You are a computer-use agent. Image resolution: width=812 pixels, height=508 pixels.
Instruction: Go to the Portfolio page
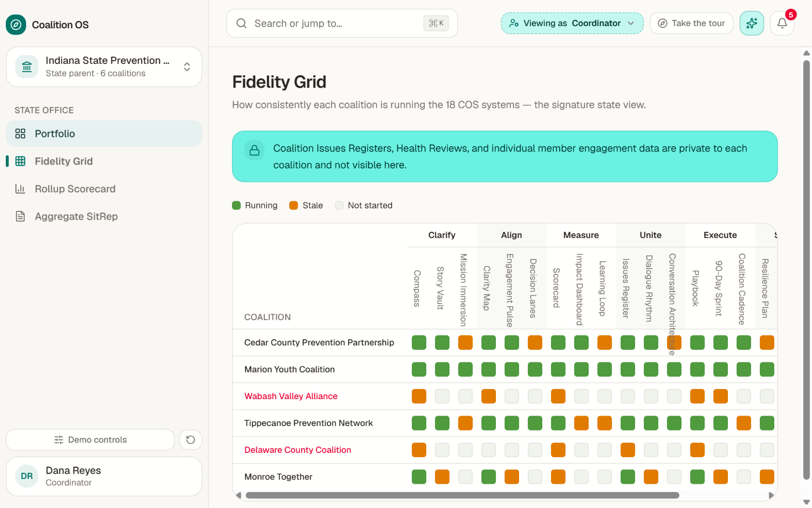(104, 134)
